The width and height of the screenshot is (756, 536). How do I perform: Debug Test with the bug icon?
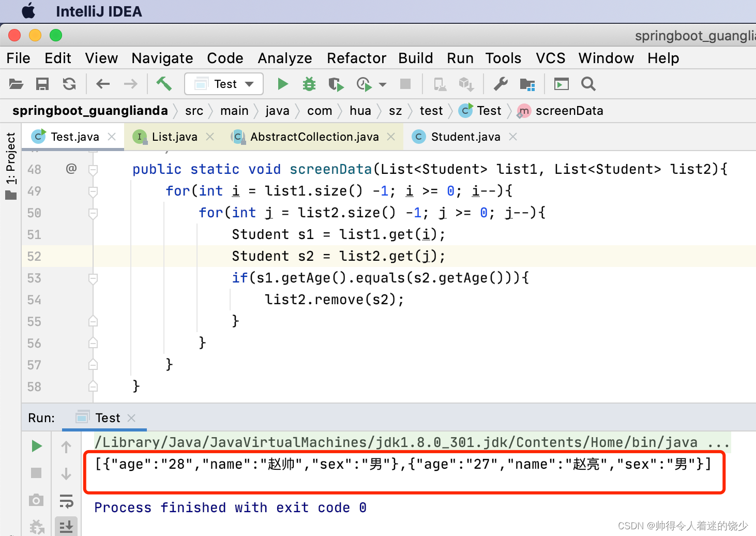(309, 84)
